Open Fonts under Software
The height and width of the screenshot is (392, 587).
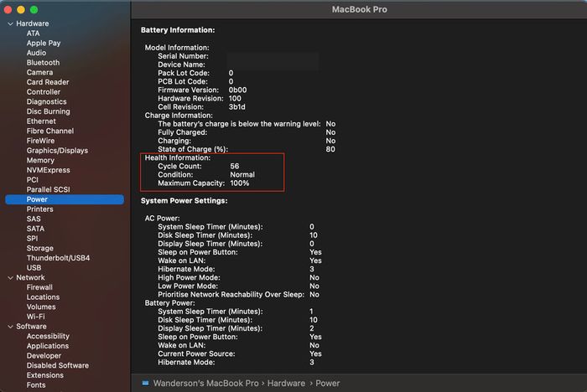pos(36,385)
